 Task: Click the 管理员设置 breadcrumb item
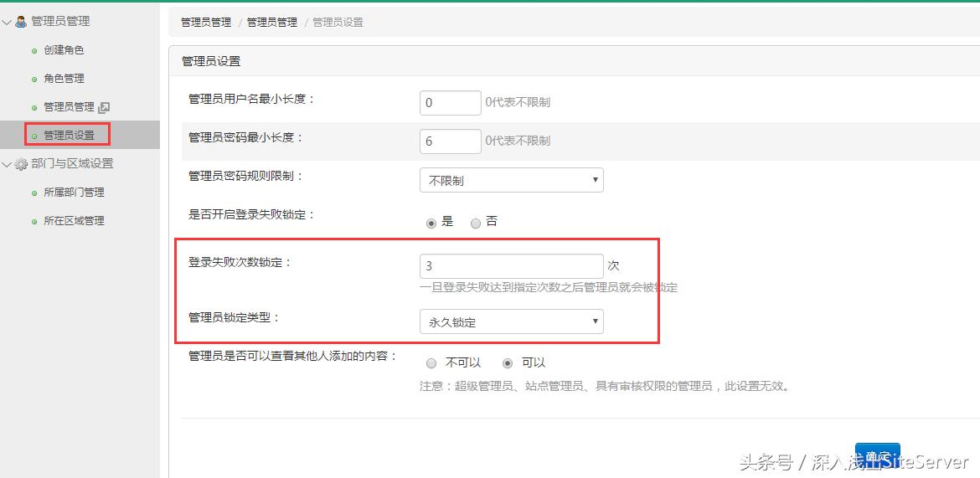[338, 23]
